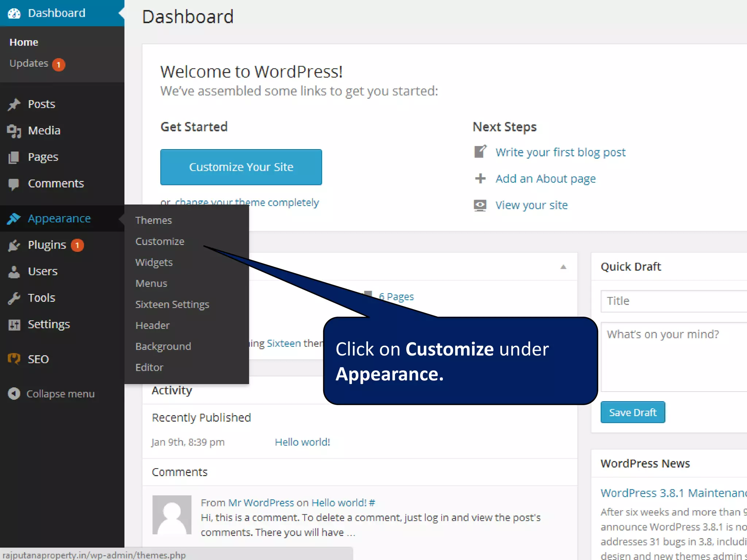Select Customize under Appearance

(160, 241)
